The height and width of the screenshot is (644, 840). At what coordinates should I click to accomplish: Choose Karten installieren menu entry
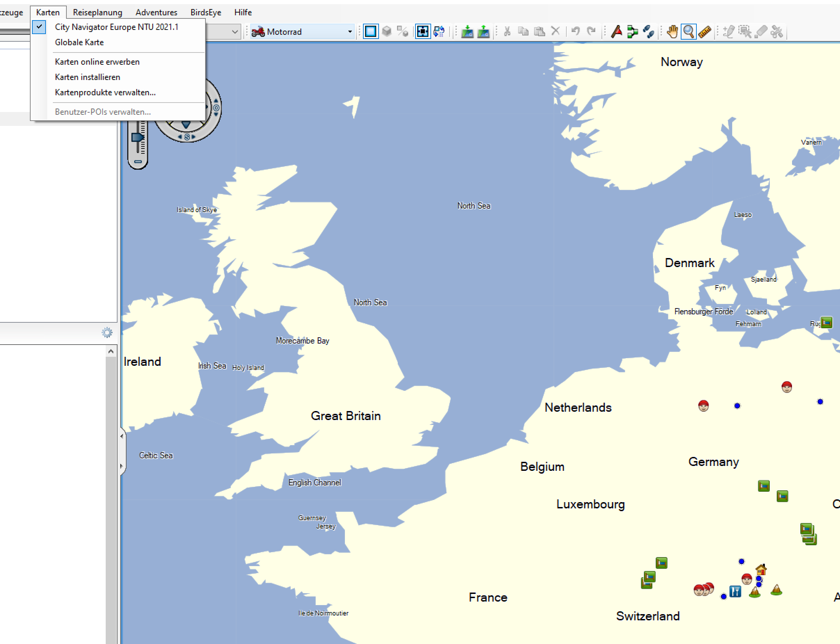click(x=87, y=77)
